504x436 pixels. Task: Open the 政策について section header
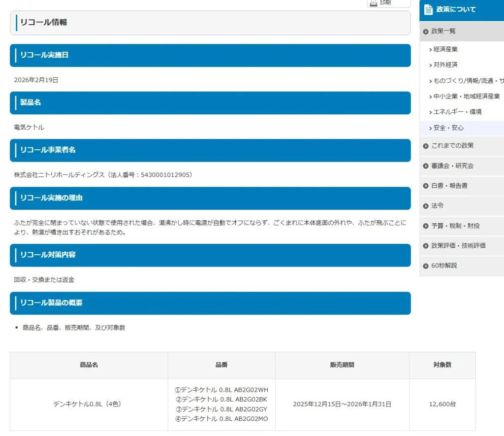[x=456, y=9]
